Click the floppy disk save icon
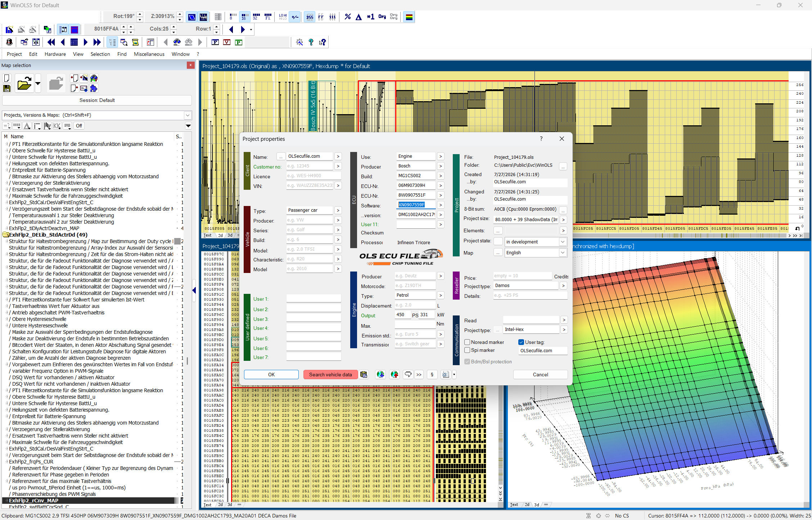Viewport: 812px width, 520px height. pyautogui.click(x=6, y=88)
